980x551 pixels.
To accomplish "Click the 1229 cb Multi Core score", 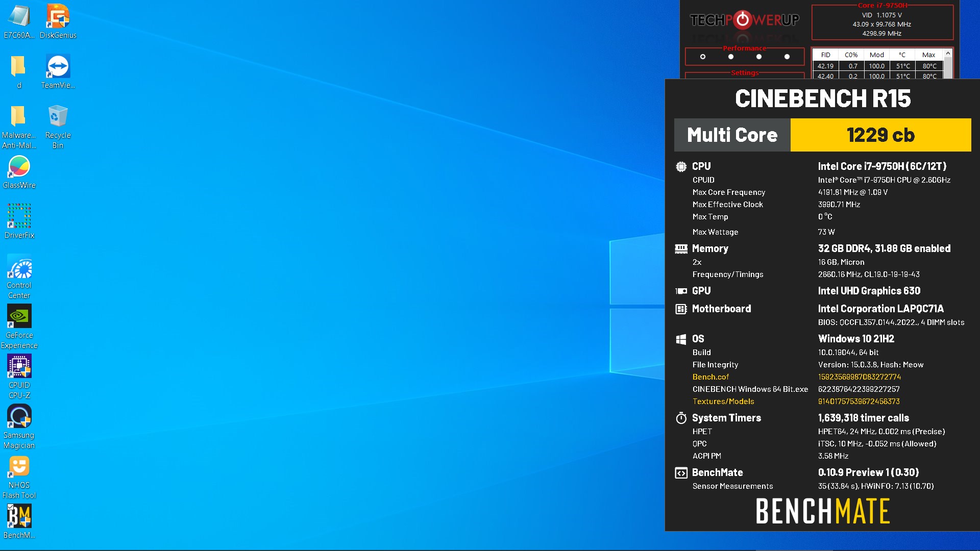I will click(x=880, y=135).
